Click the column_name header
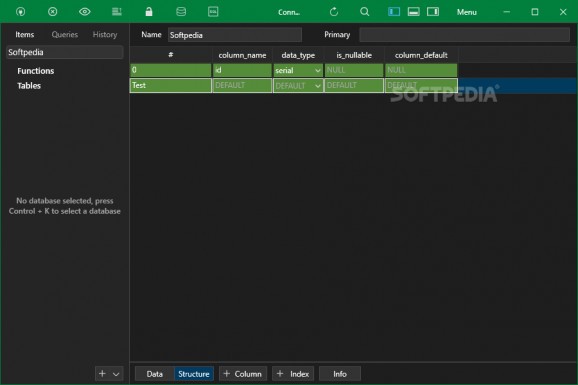Viewport: 578px width, 385px height. pyautogui.click(x=242, y=55)
